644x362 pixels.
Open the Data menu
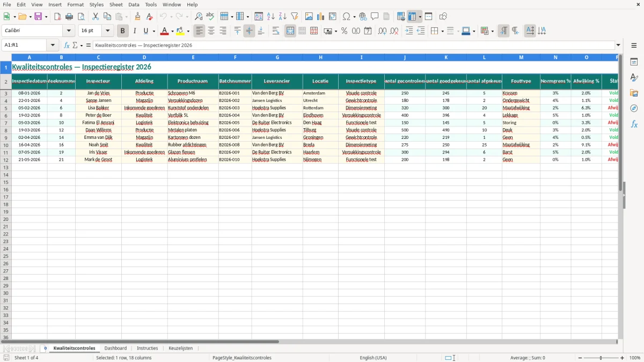[134, 4]
